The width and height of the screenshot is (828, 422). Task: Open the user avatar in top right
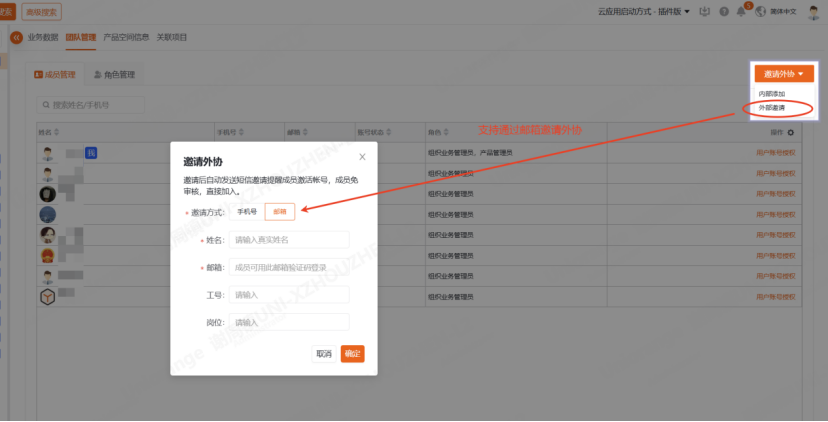click(813, 11)
